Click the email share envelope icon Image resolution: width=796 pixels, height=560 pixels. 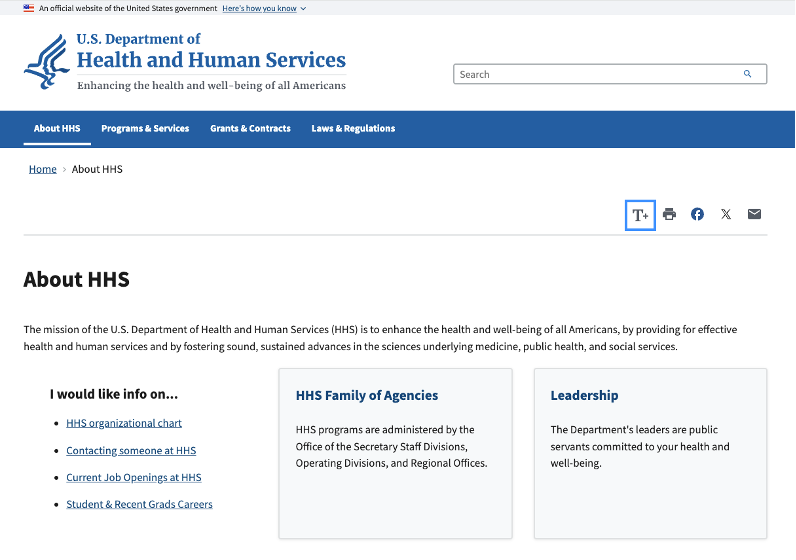(754, 214)
